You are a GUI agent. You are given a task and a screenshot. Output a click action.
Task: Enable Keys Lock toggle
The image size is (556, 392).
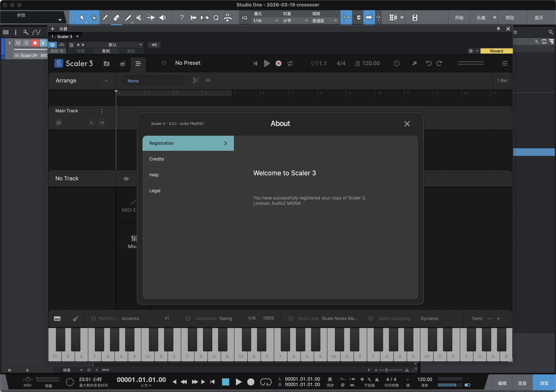[291, 319]
